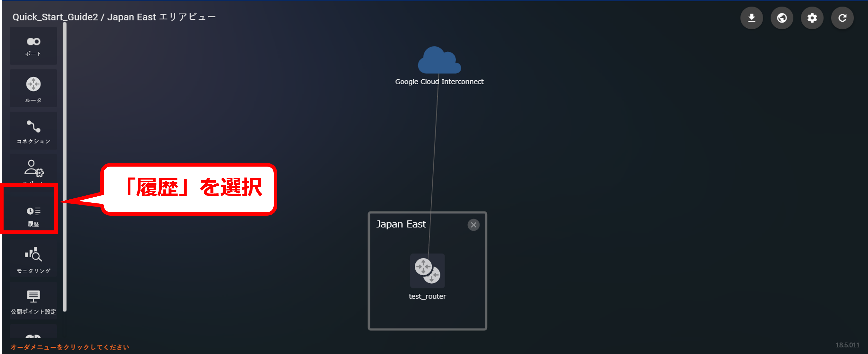Click the globe icon button
The height and width of the screenshot is (354, 868).
(x=781, y=18)
